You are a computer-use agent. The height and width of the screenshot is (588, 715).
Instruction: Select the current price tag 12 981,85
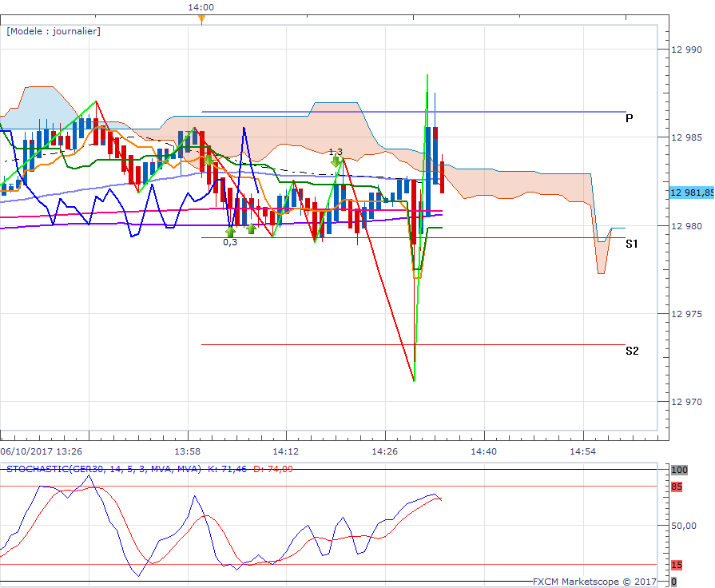(692, 193)
